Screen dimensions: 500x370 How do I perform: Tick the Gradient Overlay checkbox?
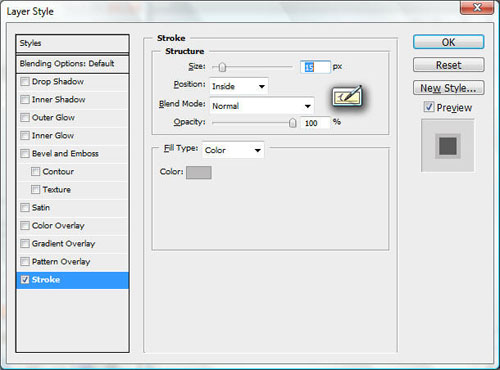25,244
